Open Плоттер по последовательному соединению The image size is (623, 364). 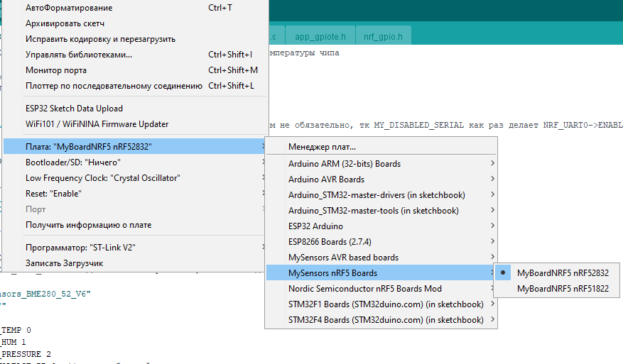114,86
